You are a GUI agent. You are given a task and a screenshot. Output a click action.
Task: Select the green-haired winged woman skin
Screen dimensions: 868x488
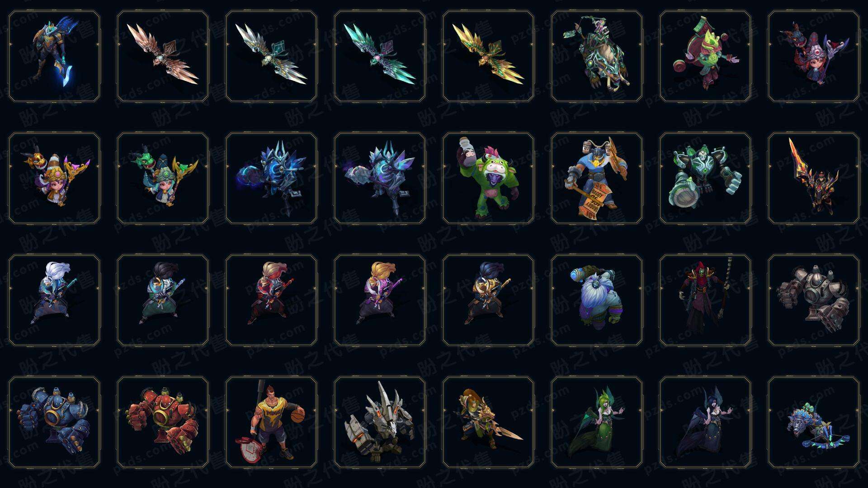(x=597, y=422)
